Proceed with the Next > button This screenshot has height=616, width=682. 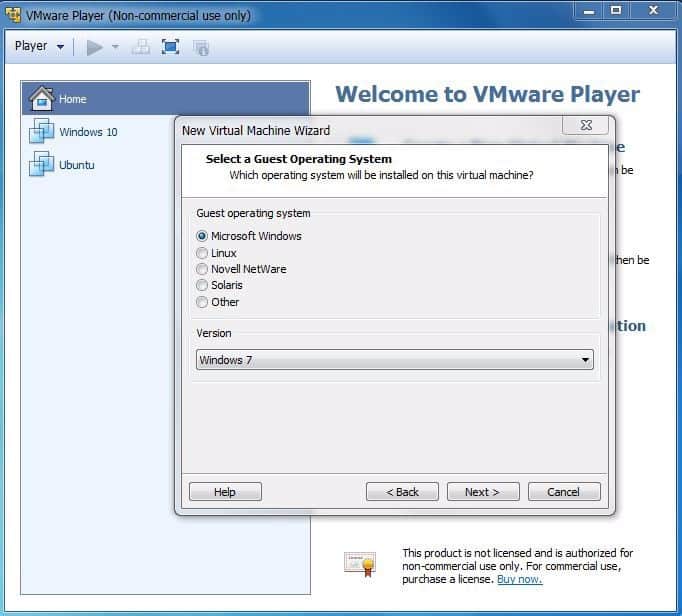483,492
